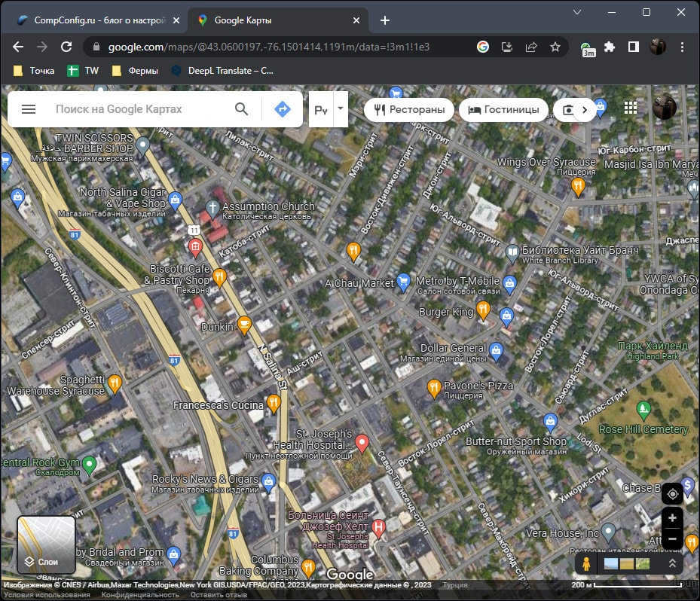The height and width of the screenshot is (601, 700).
Task: Zoom in with the plus button
Action: (x=672, y=518)
